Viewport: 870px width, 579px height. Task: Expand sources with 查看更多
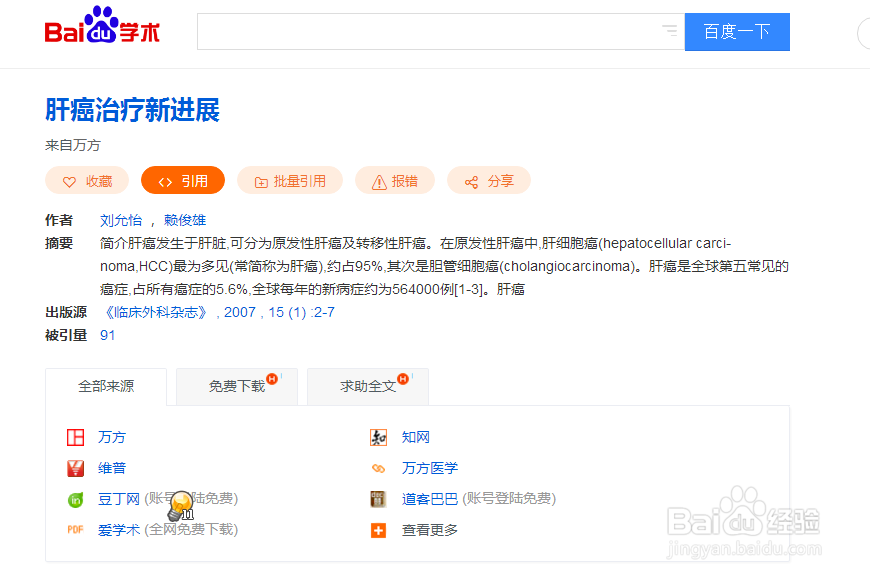430,530
